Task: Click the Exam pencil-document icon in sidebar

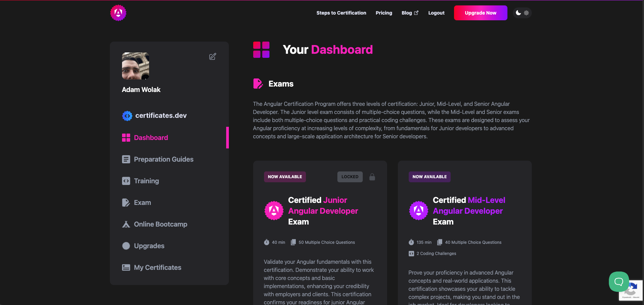Action: click(x=126, y=203)
